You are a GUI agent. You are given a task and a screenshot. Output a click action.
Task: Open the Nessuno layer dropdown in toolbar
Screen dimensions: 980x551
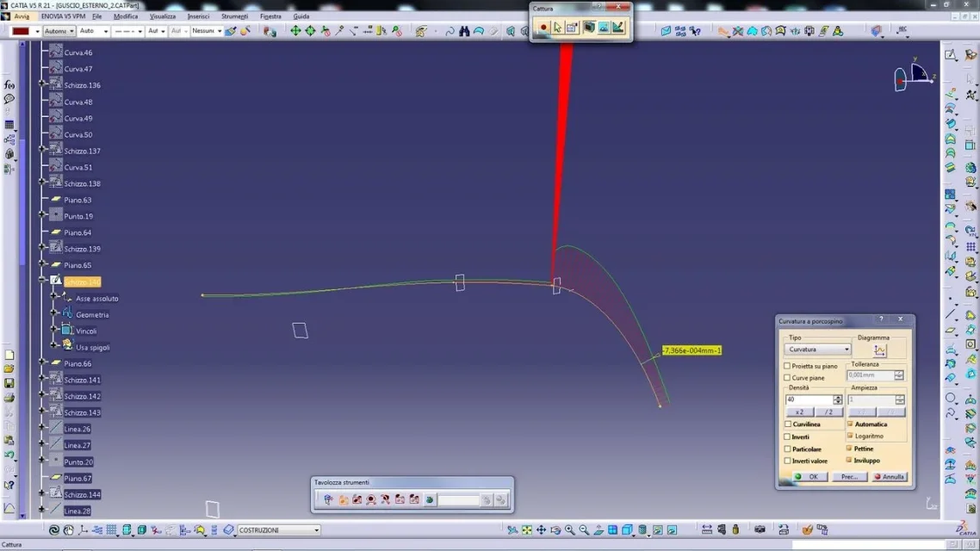click(x=207, y=31)
